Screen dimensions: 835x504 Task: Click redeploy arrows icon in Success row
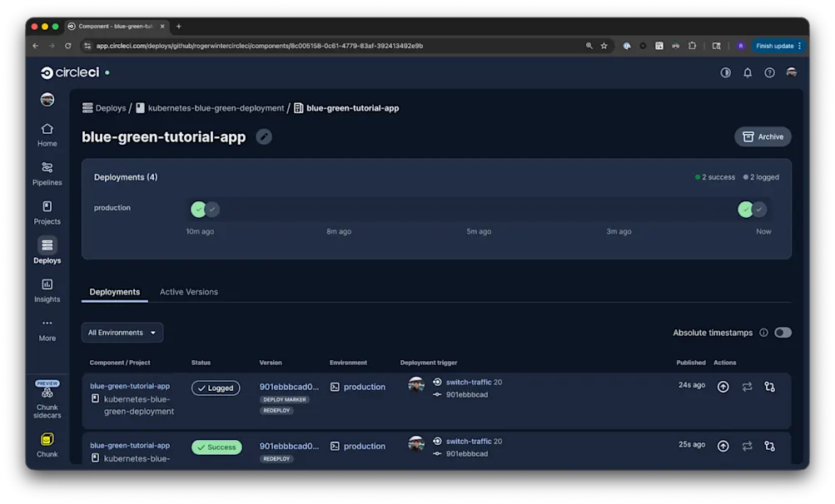[x=747, y=446]
